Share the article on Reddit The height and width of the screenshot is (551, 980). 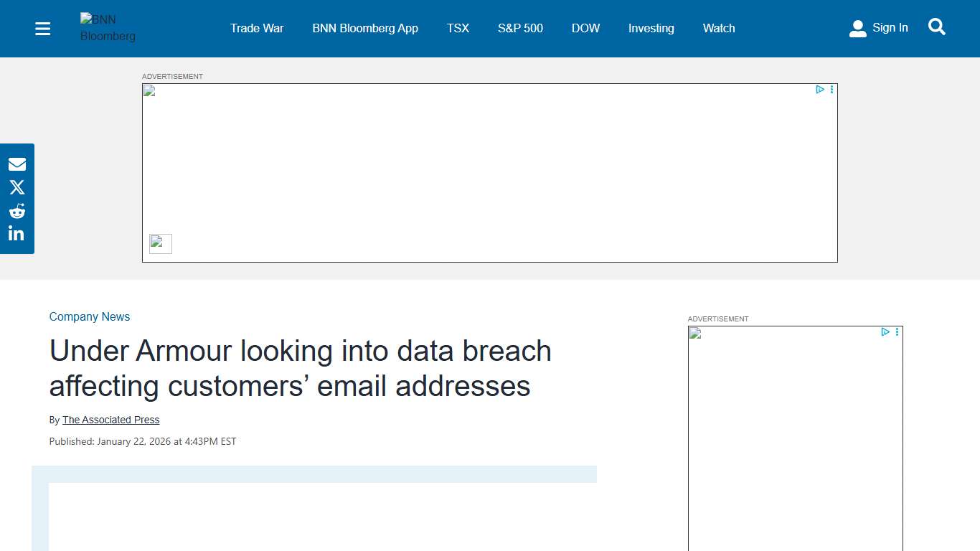pyautogui.click(x=17, y=210)
